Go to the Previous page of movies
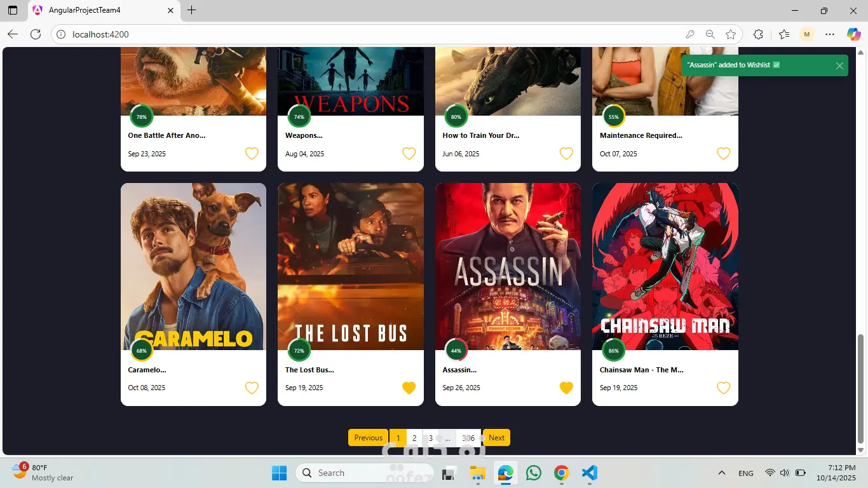This screenshot has width=868, height=488. (369, 438)
